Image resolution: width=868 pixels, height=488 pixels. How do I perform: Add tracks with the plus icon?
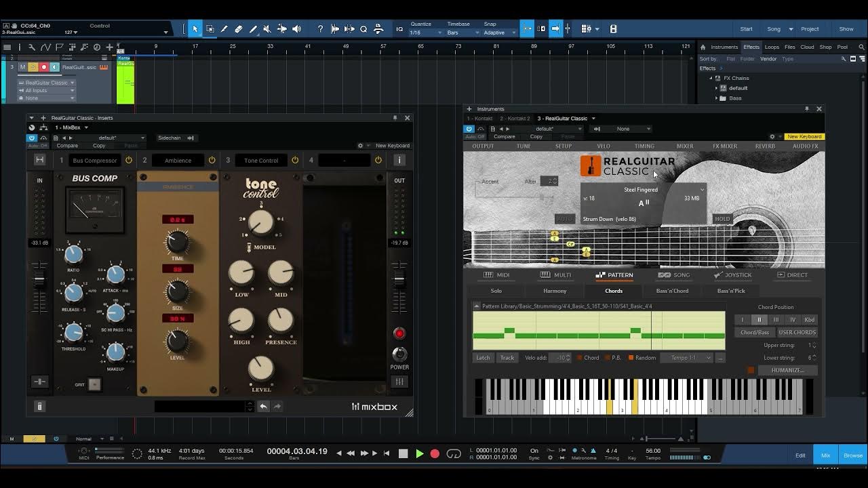[x=109, y=47]
